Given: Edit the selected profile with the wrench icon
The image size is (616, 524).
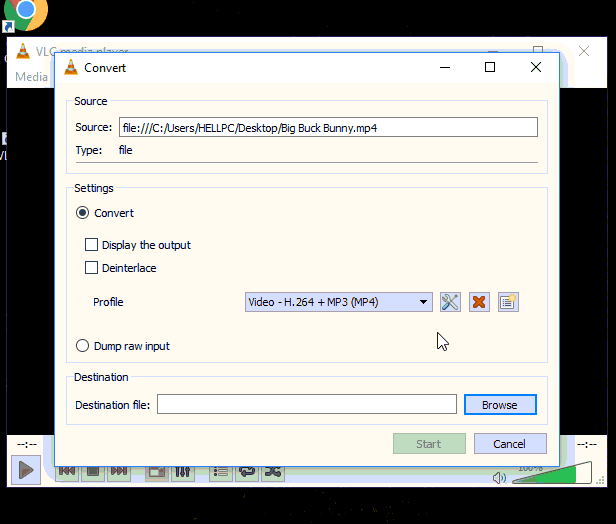Looking at the screenshot, I should coord(450,302).
